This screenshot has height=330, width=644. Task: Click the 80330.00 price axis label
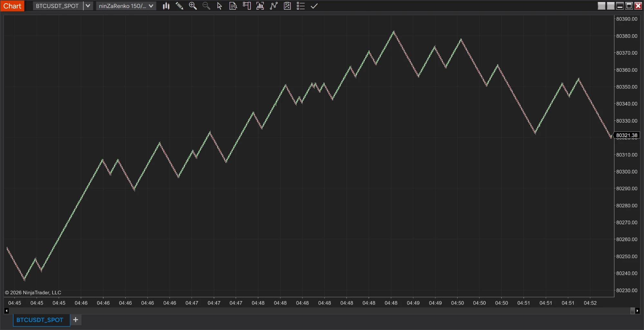pyautogui.click(x=627, y=121)
